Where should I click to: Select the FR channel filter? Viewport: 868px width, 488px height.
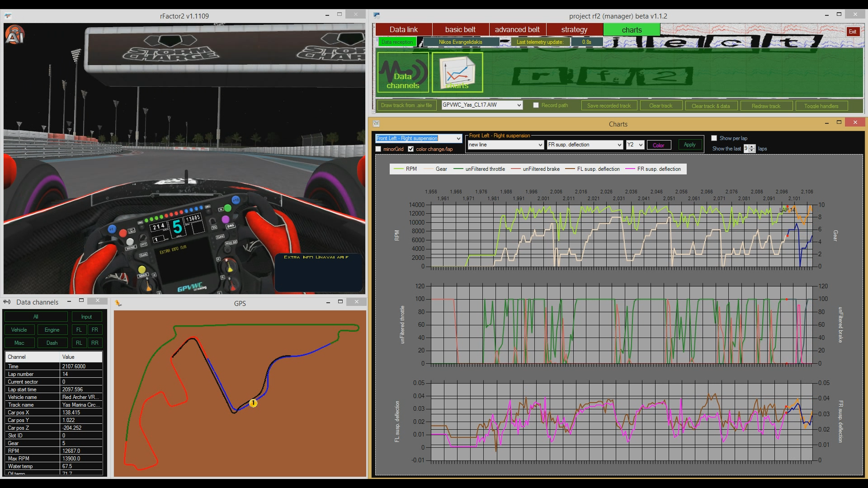[95, 330]
